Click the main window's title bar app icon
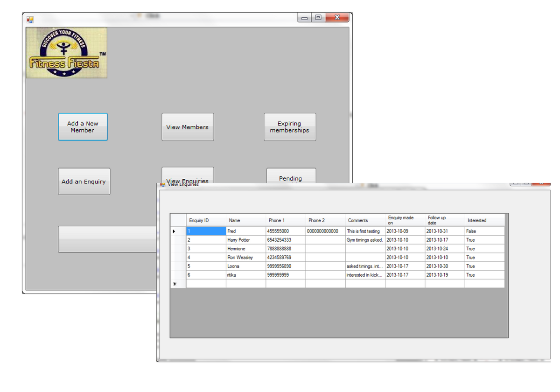Screen dimensions: 560x392 [x=30, y=20]
